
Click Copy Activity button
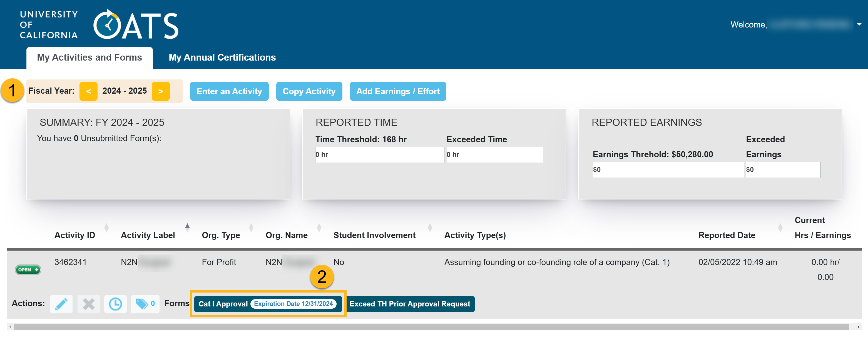point(309,91)
